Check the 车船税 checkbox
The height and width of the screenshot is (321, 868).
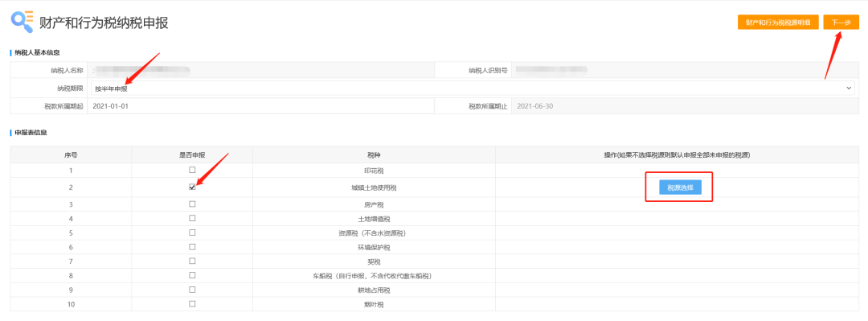point(192,275)
